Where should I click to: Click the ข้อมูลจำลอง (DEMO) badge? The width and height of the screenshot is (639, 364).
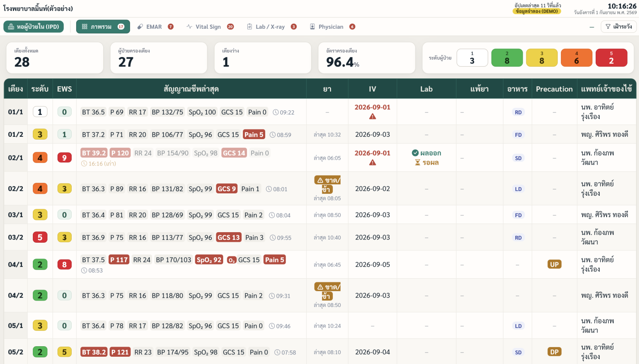point(536,11)
